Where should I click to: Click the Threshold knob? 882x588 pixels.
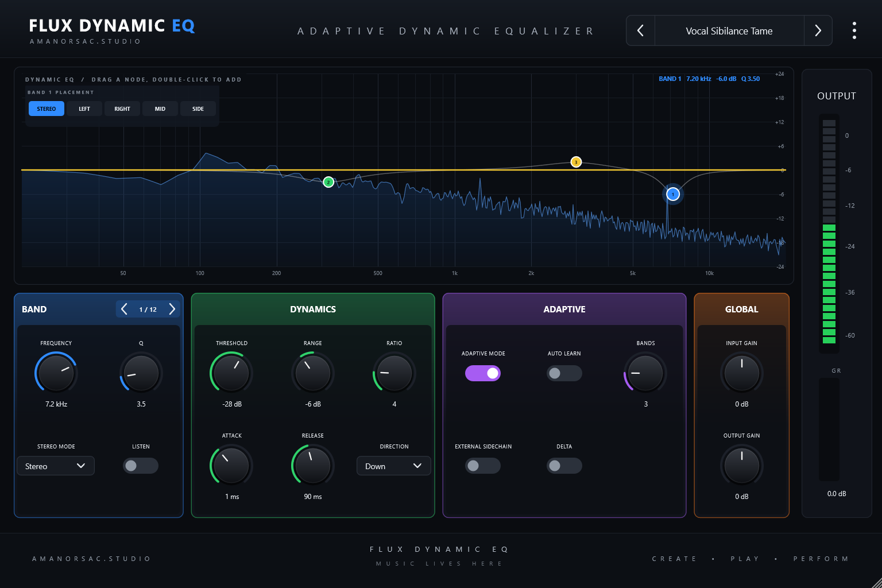coord(231,373)
